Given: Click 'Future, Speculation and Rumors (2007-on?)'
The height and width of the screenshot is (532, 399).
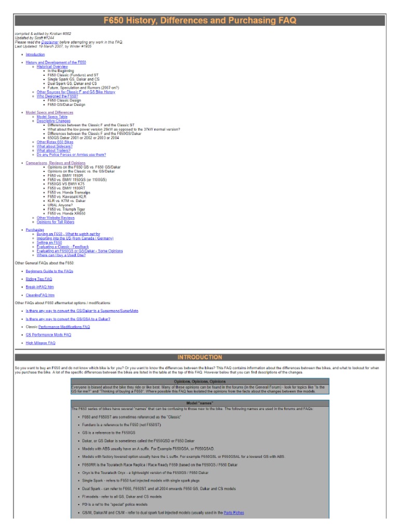Looking at the screenshot, I should (83, 87).
